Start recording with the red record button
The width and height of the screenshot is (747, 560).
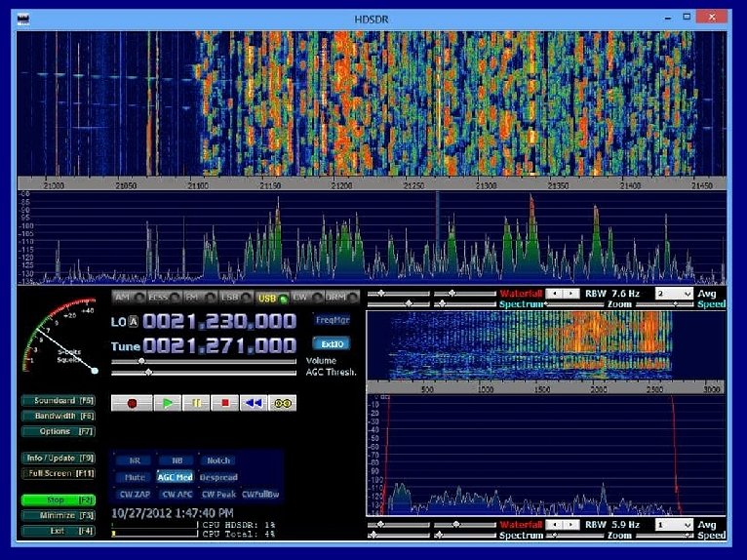coord(132,403)
